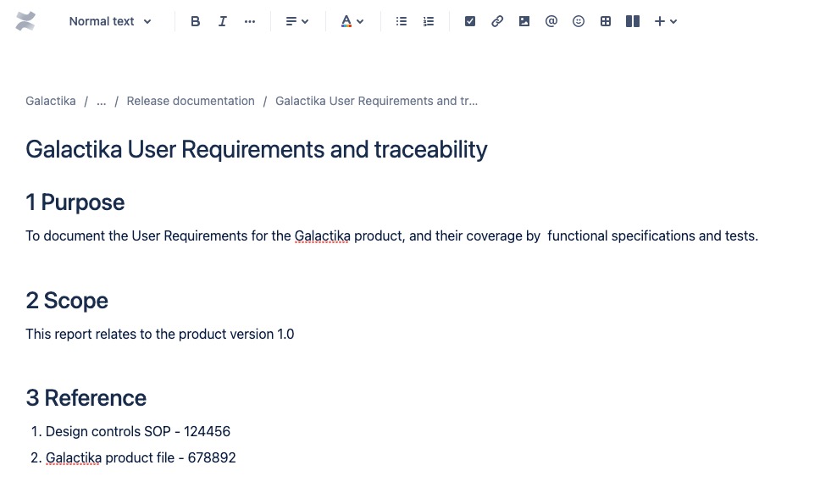
Task: Open the Normal text style dropdown
Action: pyautogui.click(x=110, y=21)
